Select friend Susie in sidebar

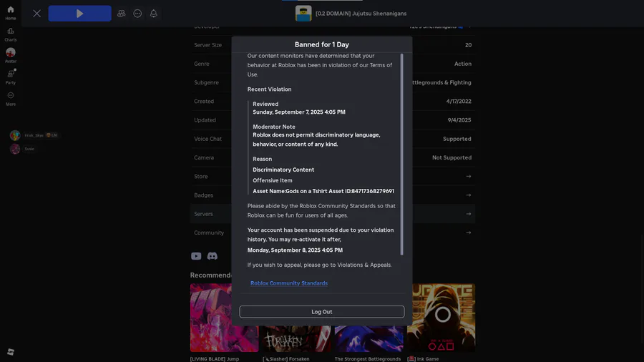22,149
